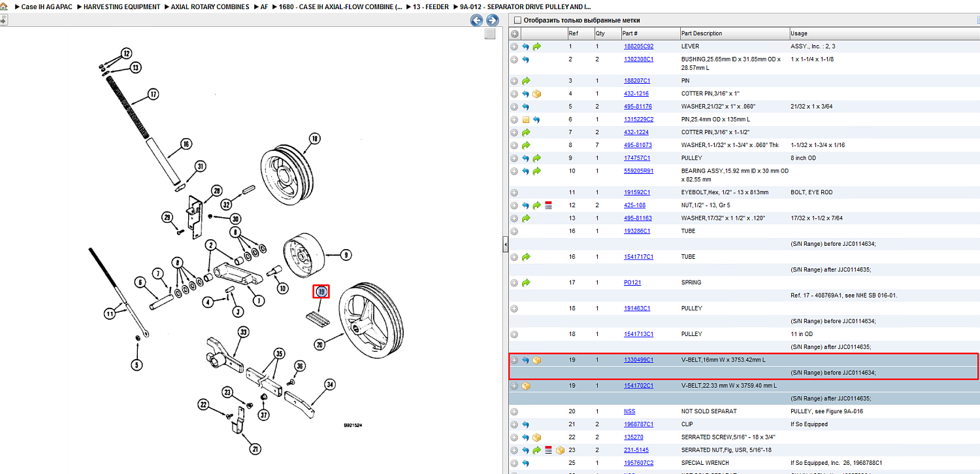Click the box icon in SERRATED SCREW row 135270

[536, 437]
